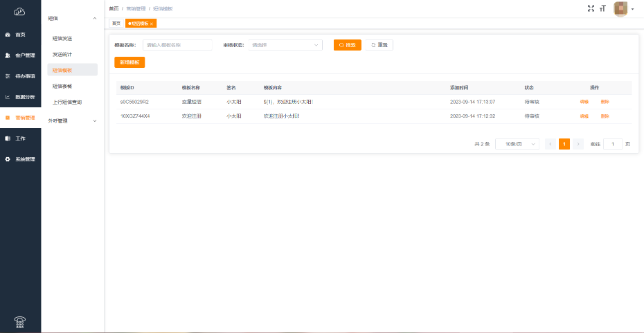Open 客户管理 from the sidebar
The width and height of the screenshot is (644, 333).
coord(20,55)
